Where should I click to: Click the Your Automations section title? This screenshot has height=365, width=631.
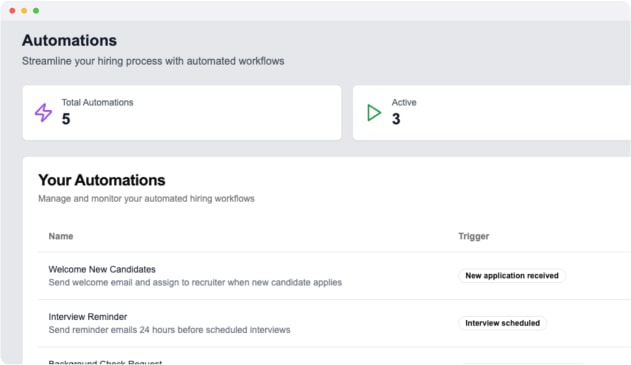pos(102,180)
